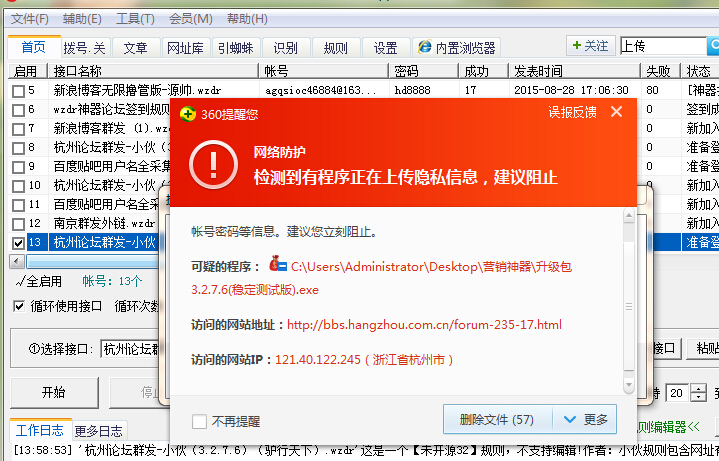Image resolution: width=719 pixels, height=461 pixels.
Task: Increase the value 20 with stepper up arrow
Action: point(698,388)
